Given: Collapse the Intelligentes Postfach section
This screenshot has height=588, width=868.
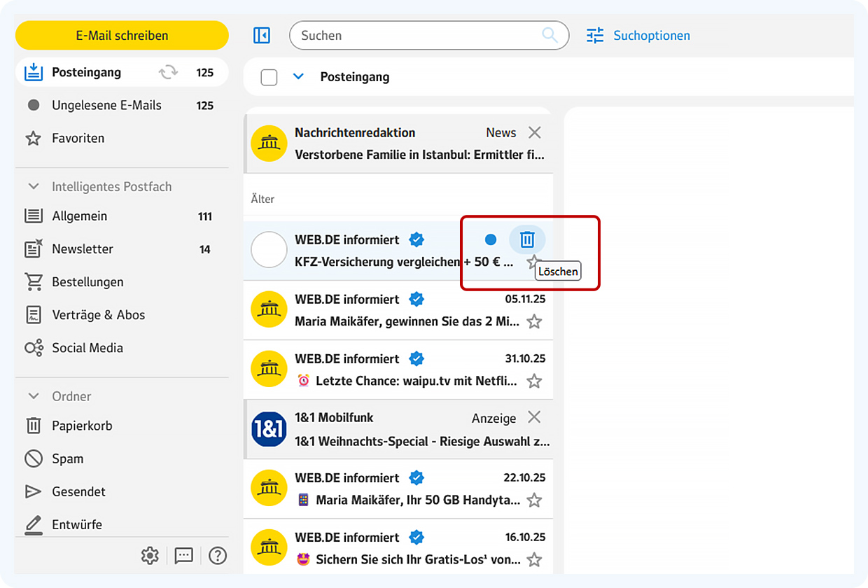Looking at the screenshot, I should [x=33, y=186].
